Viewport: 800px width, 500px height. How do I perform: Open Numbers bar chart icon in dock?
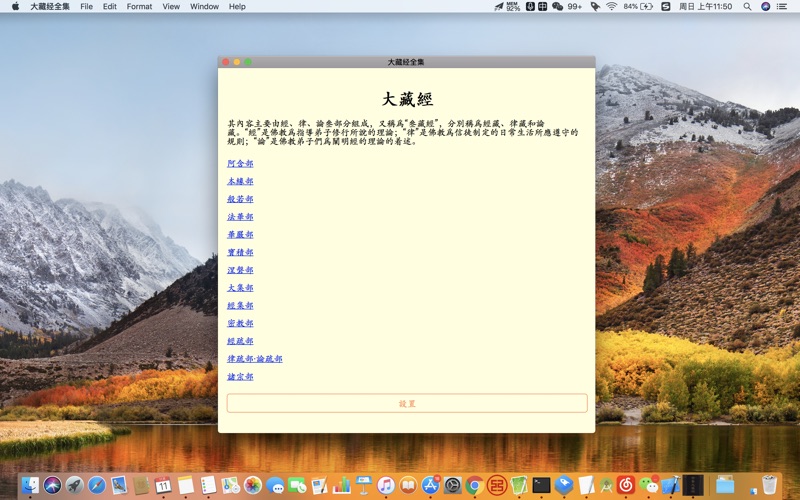coord(341,485)
